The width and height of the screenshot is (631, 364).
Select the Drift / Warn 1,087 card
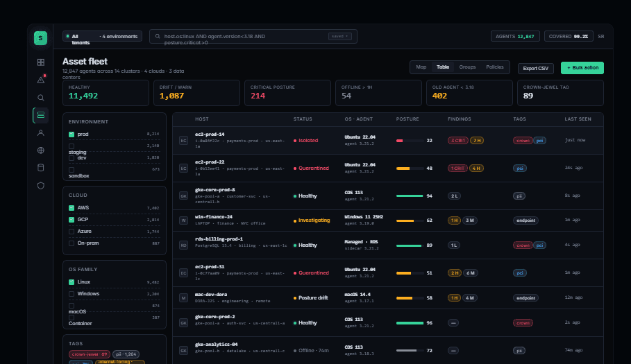point(196,93)
